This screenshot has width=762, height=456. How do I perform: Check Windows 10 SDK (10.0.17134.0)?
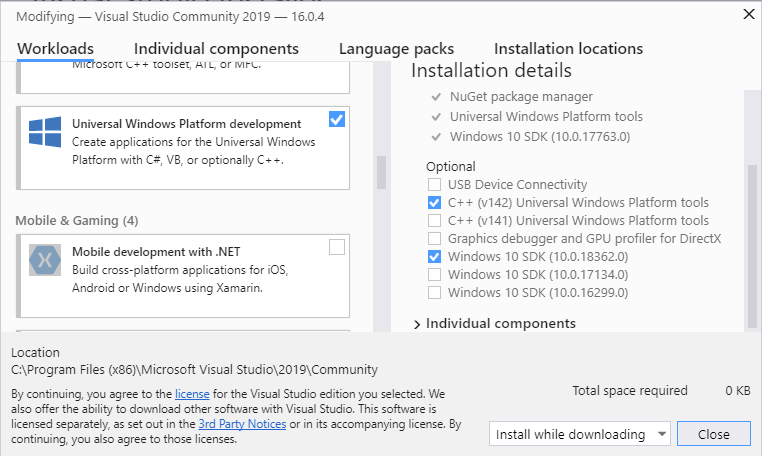point(434,275)
